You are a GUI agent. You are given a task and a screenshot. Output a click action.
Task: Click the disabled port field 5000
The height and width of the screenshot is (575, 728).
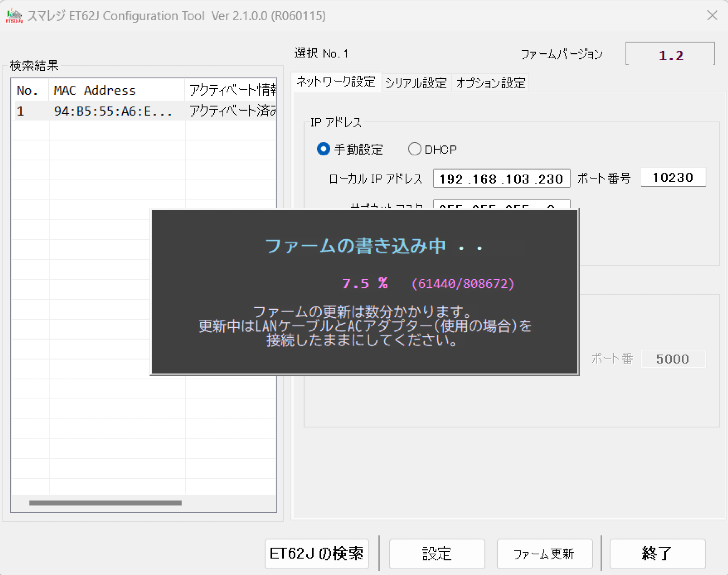[x=673, y=359]
